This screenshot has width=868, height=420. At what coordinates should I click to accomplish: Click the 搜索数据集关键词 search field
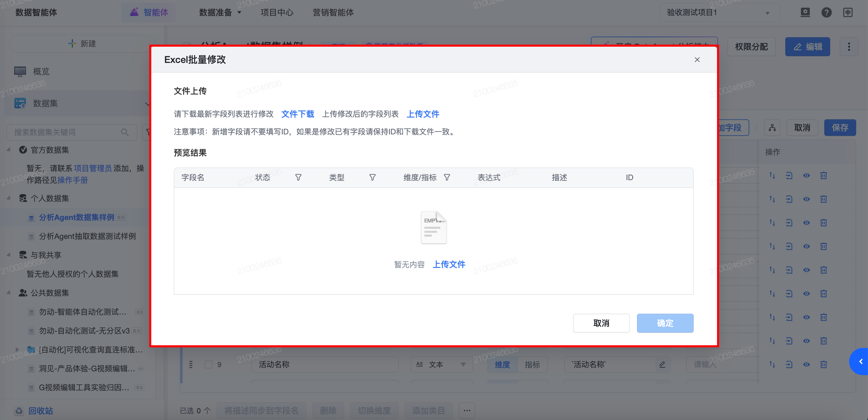(x=67, y=132)
